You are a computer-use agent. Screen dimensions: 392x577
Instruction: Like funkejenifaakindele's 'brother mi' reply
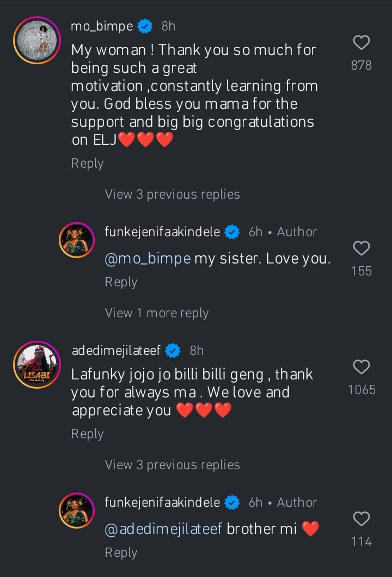[362, 519]
